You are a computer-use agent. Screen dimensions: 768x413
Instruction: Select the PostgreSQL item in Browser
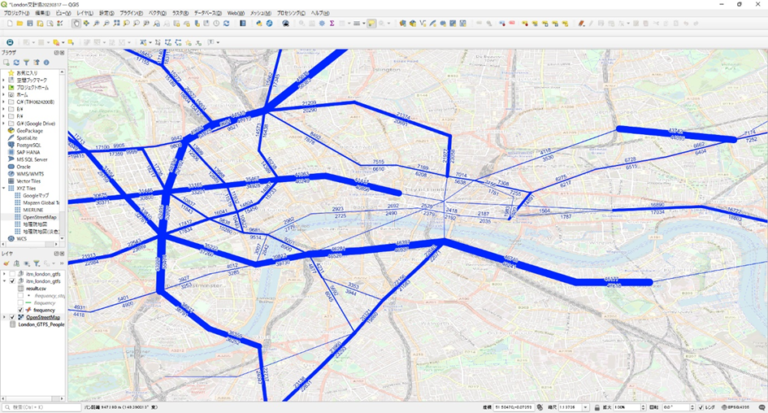point(27,145)
